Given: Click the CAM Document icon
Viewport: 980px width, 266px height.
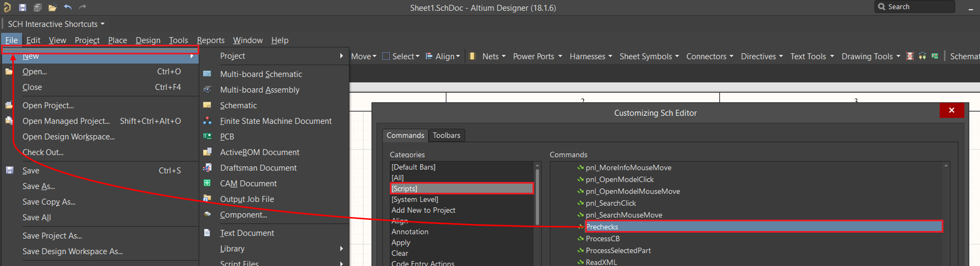Looking at the screenshot, I should click(208, 184).
